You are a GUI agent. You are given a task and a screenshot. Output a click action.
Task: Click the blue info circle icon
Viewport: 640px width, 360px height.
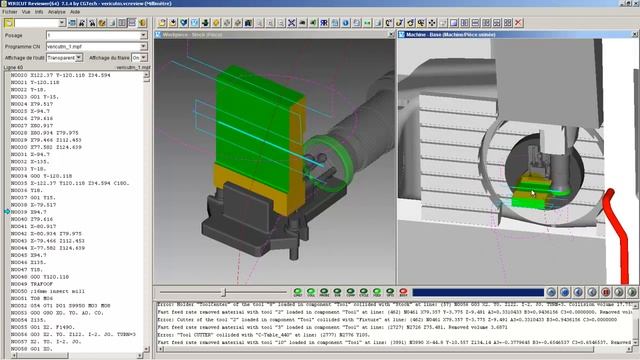tap(345, 23)
